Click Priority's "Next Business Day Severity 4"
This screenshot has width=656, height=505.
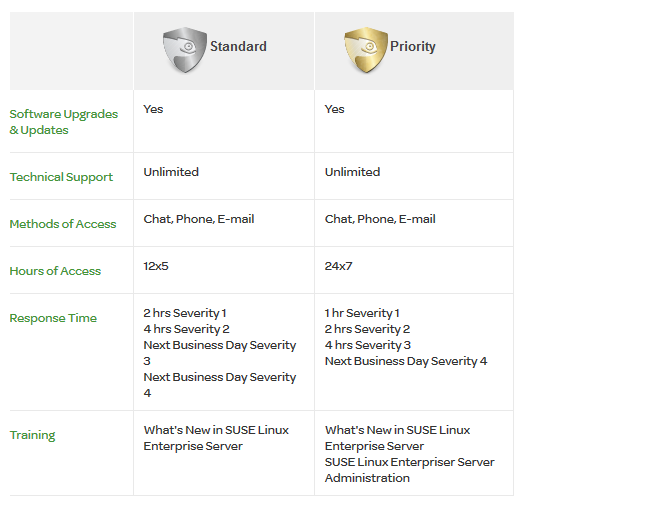[x=405, y=361]
